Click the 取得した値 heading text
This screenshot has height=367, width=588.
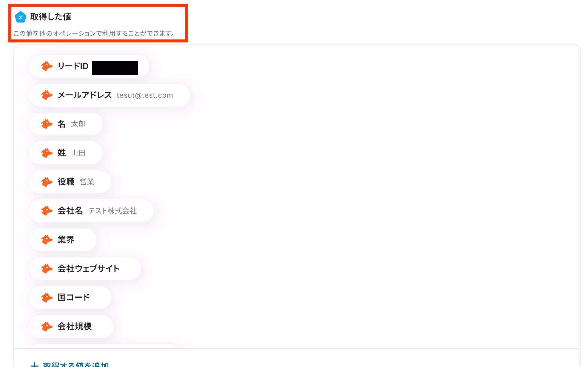(x=51, y=17)
